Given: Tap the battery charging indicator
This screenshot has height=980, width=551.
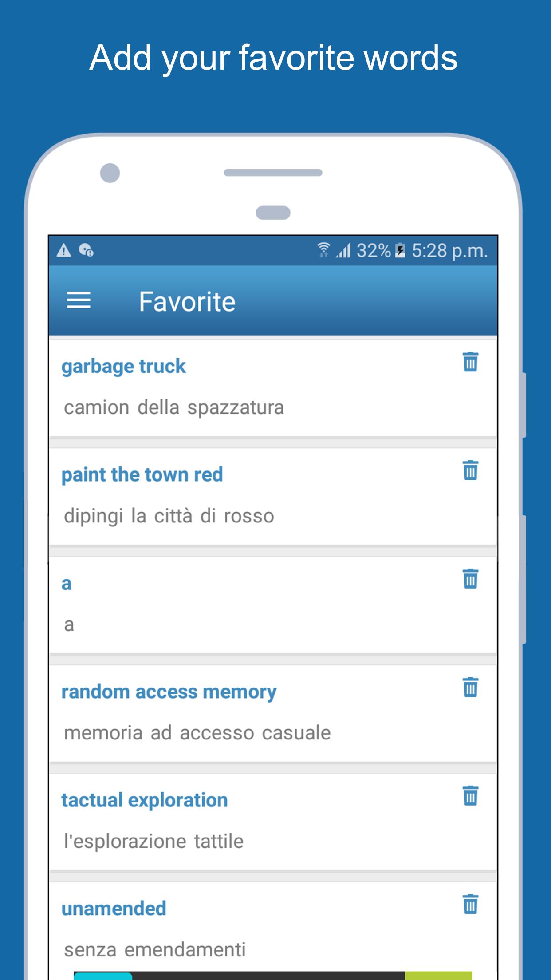Looking at the screenshot, I should point(400,250).
